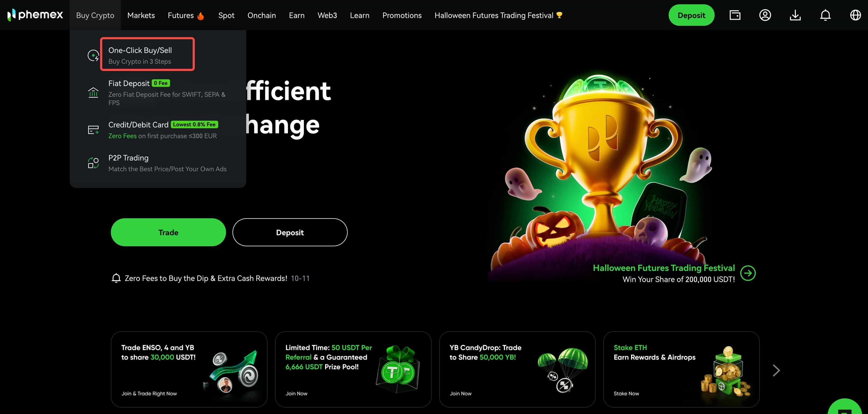This screenshot has width=868, height=414.
Task: Open the Markets menu item
Action: coord(141,15)
